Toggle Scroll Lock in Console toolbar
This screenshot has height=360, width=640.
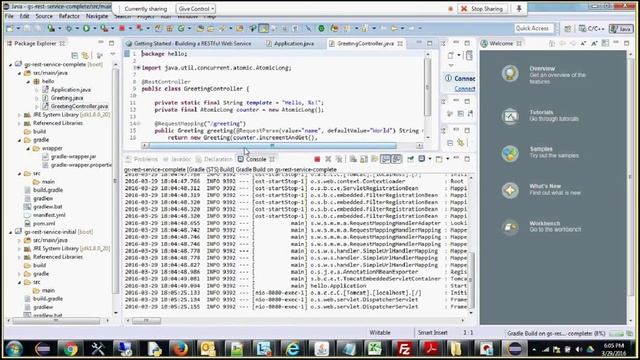[x=364, y=159]
